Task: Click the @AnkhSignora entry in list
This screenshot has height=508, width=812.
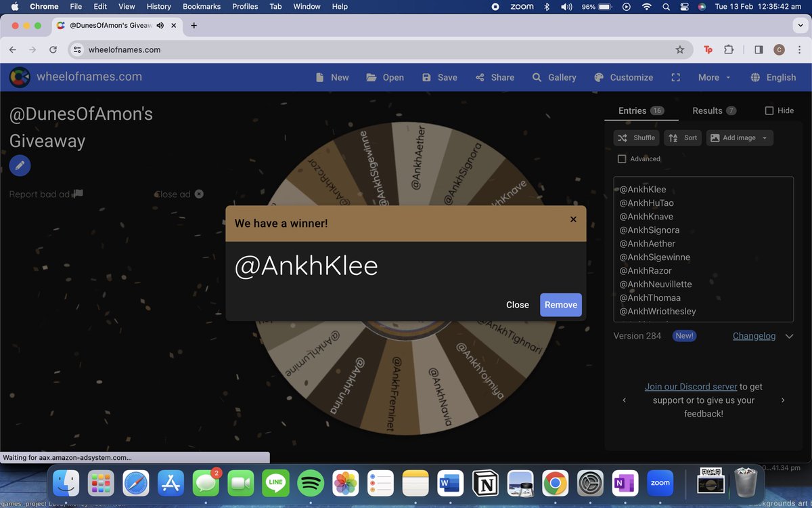Action: click(x=650, y=230)
